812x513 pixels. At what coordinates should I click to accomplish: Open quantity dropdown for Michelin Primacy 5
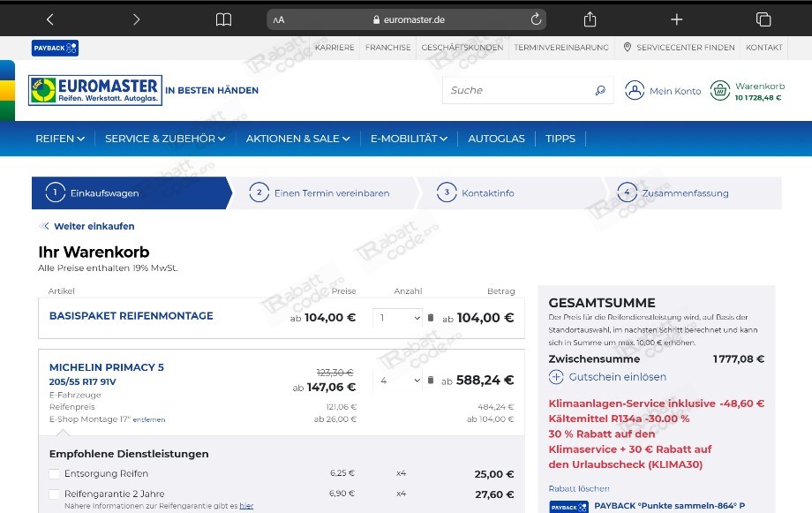click(397, 381)
